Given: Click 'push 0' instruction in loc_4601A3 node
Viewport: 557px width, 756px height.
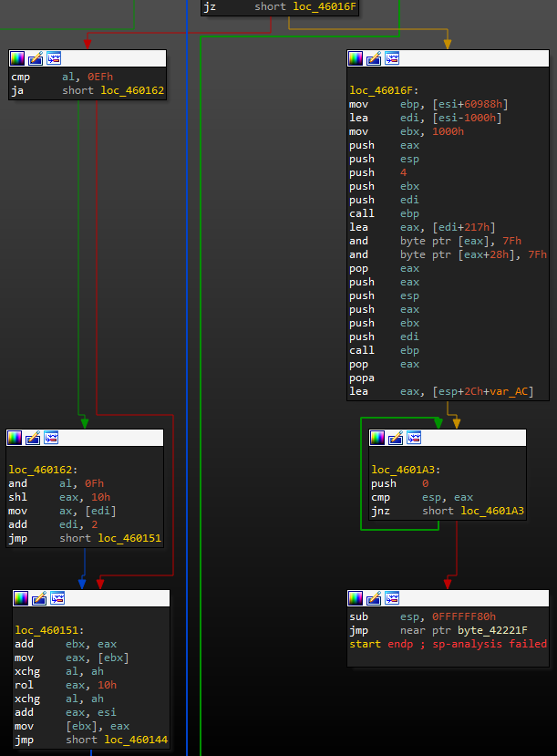Looking at the screenshot, I should [400, 483].
